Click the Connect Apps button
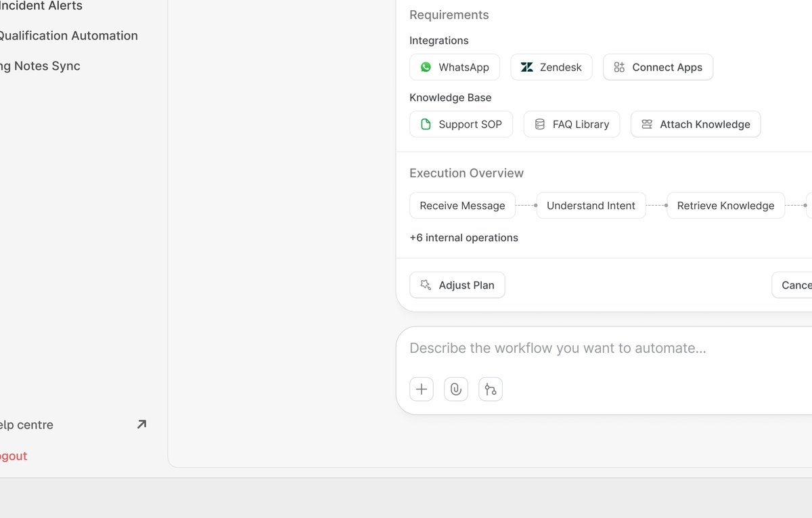This screenshot has width=812, height=518. click(x=658, y=67)
